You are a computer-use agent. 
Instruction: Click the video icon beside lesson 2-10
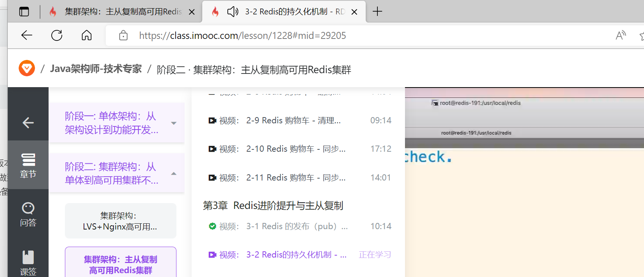click(x=212, y=149)
